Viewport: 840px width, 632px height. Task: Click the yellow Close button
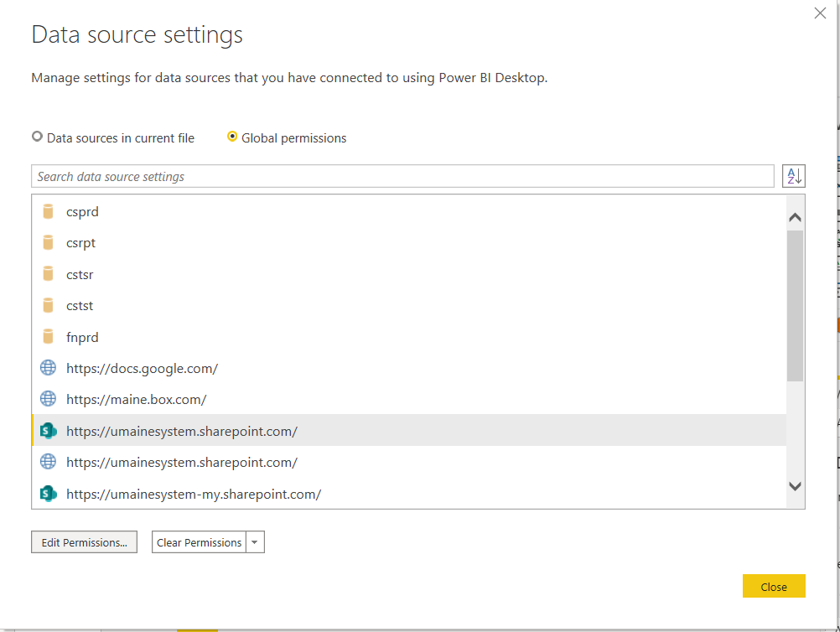pyautogui.click(x=774, y=586)
